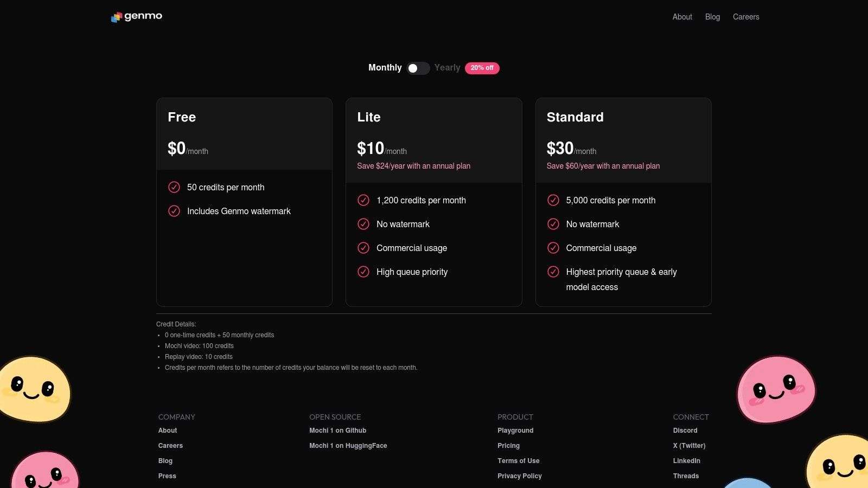
Task: Select the Yearly billing label
Action: [447, 68]
